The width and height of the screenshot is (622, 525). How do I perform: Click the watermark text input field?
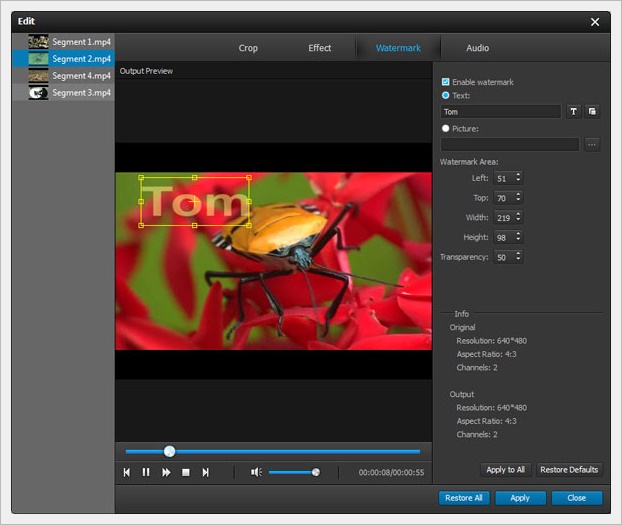click(x=501, y=112)
